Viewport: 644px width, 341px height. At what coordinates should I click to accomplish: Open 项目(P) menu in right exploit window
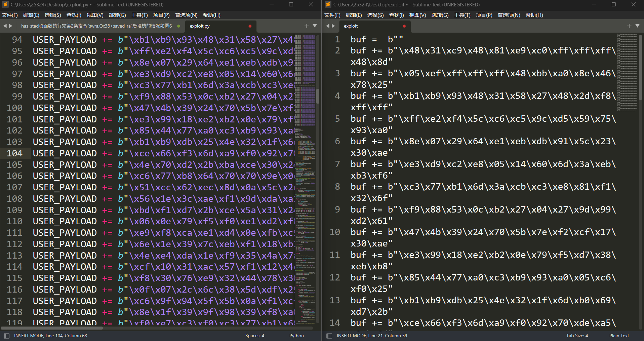coord(484,15)
